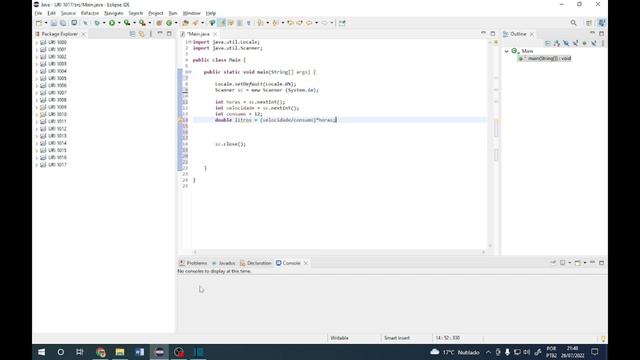The width and height of the screenshot is (640, 360).
Task: Click the Save toolbar icon
Action: 53,23
